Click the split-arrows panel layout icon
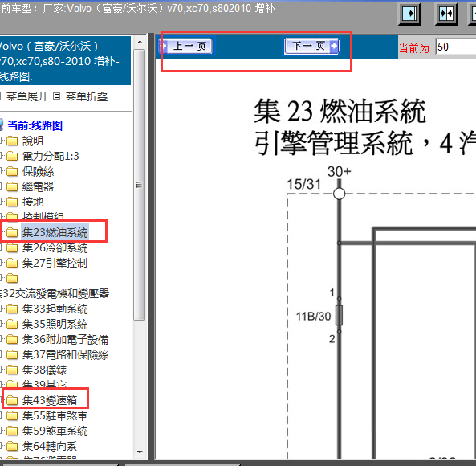This screenshot has width=476, height=466. 446,14
